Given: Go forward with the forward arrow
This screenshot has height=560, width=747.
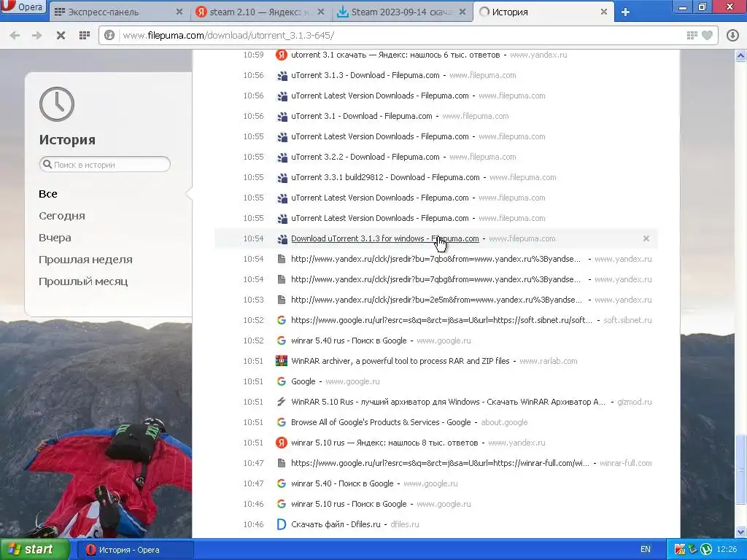Looking at the screenshot, I should point(36,35).
